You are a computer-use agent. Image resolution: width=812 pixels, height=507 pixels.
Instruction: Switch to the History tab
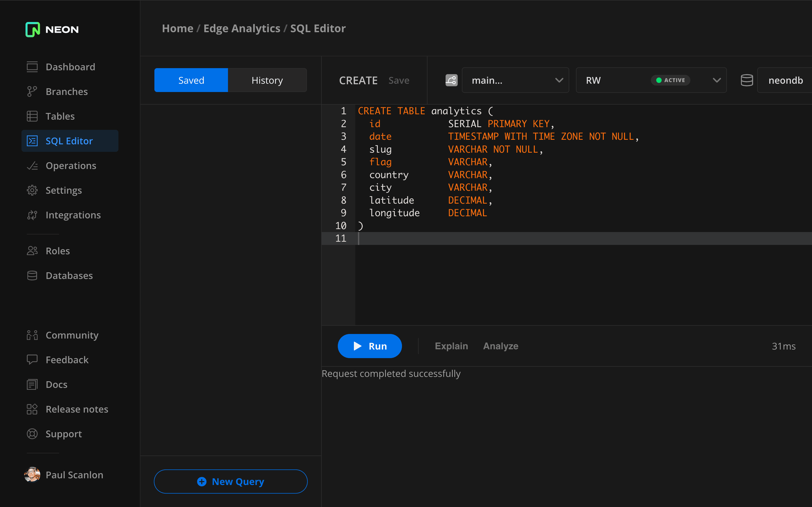click(267, 80)
